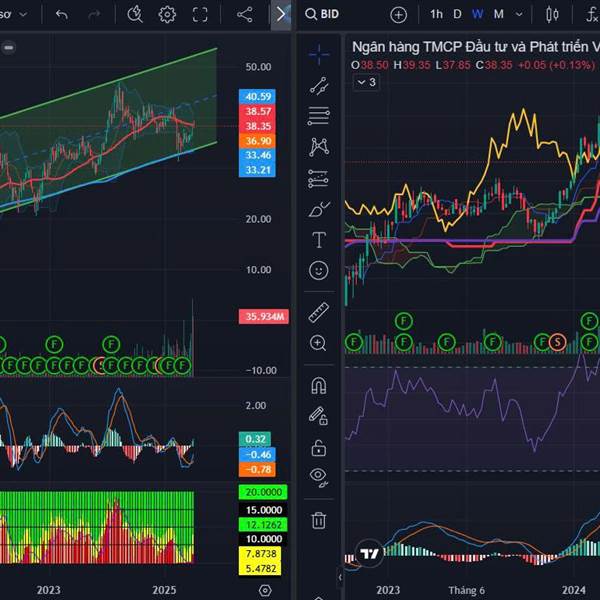Click the 20.0000 green level label
600x600 pixels.
[263, 492]
